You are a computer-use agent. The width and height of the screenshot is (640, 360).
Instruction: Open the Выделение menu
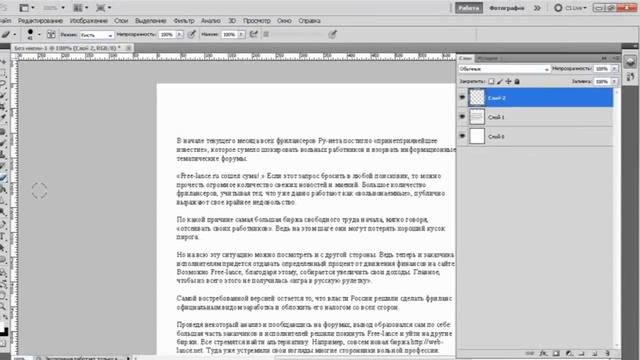[151, 21]
